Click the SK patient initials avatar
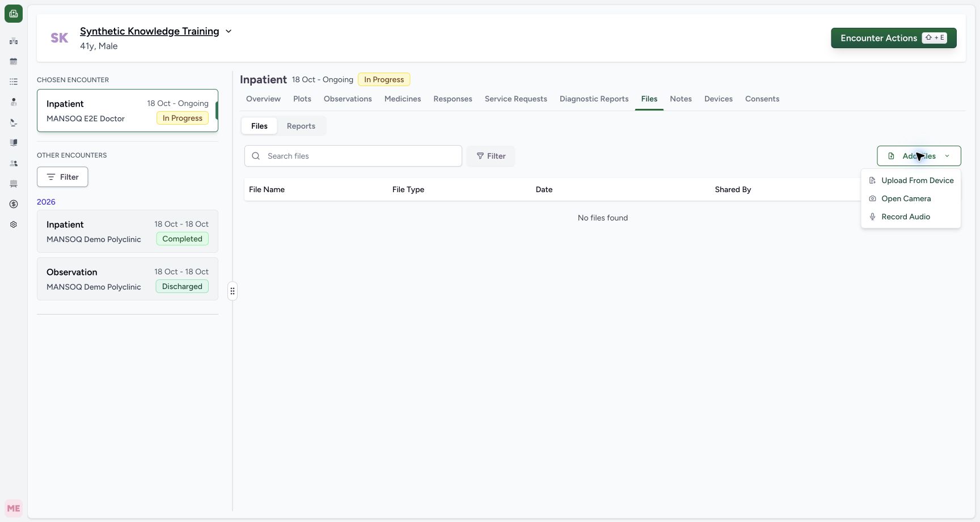The width and height of the screenshot is (980, 522). [60, 38]
